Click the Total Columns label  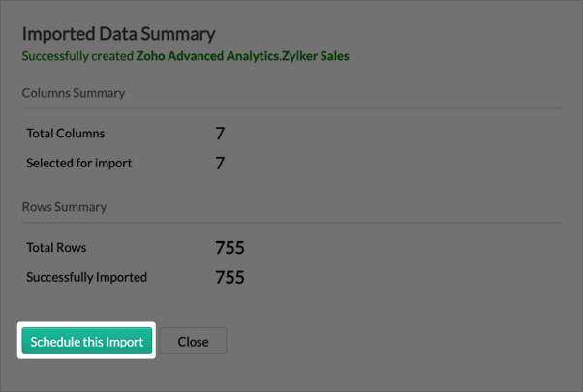coord(66,133)
